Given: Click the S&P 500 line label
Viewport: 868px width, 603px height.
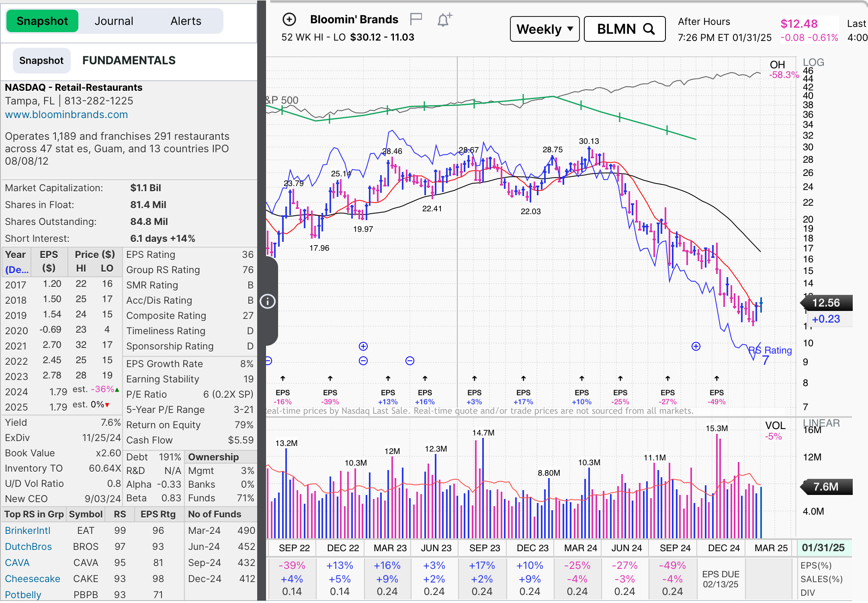Looking at the screenshot, I should pos(282,100).
